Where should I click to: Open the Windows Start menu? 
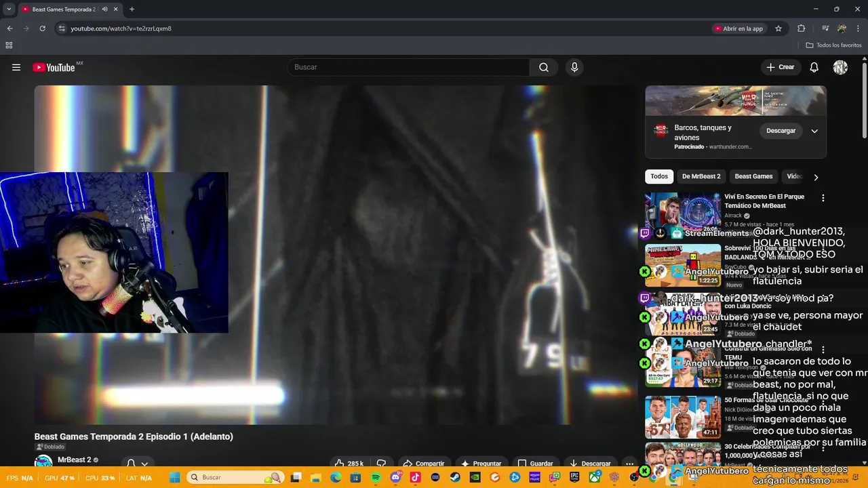tap(174, 477)
